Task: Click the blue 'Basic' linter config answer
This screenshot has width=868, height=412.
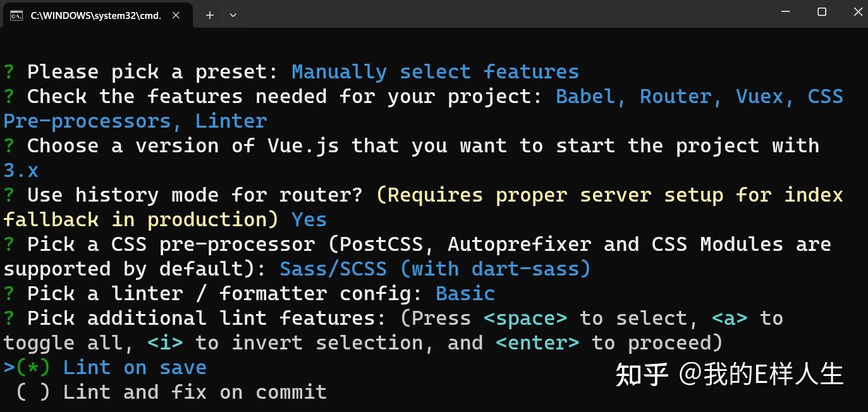Action: 465,293
